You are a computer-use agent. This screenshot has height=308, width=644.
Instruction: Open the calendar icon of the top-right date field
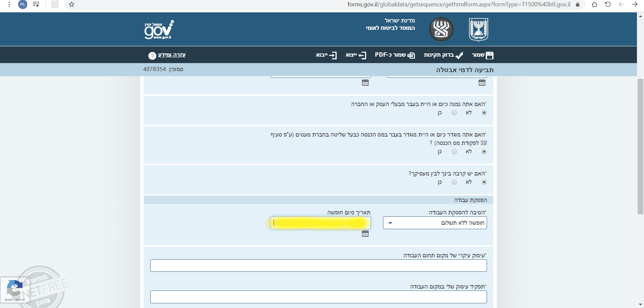point(482,83)
